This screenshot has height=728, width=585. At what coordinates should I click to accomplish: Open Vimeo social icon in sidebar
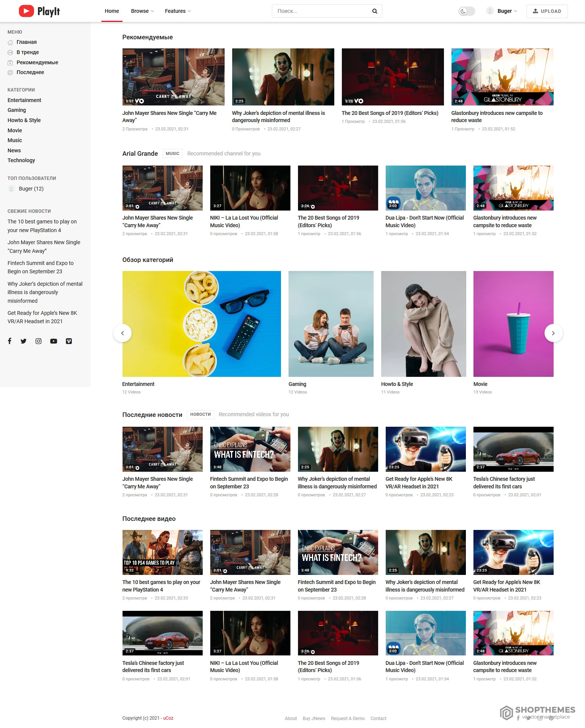click(69, 341)
